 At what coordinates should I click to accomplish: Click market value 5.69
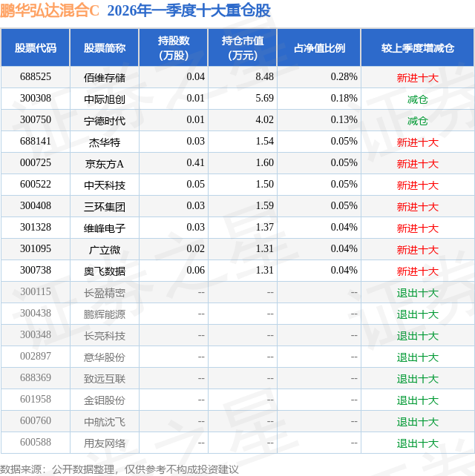click(x=264, y=99)
